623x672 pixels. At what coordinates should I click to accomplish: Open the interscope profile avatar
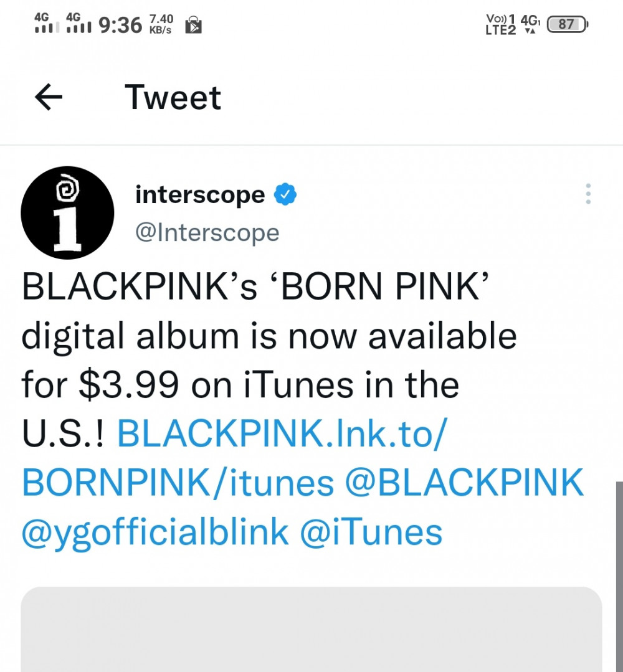coord(67,212)
